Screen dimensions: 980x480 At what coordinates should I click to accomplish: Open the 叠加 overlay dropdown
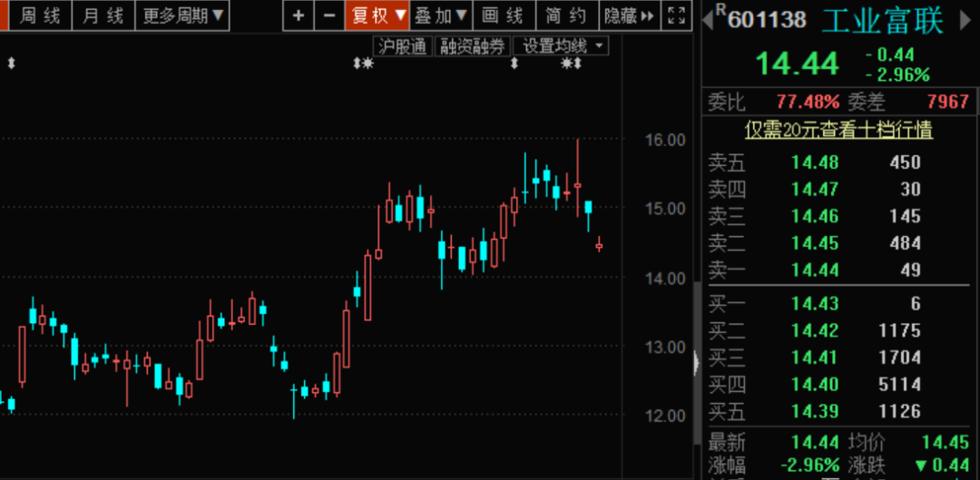pos(441,15)
